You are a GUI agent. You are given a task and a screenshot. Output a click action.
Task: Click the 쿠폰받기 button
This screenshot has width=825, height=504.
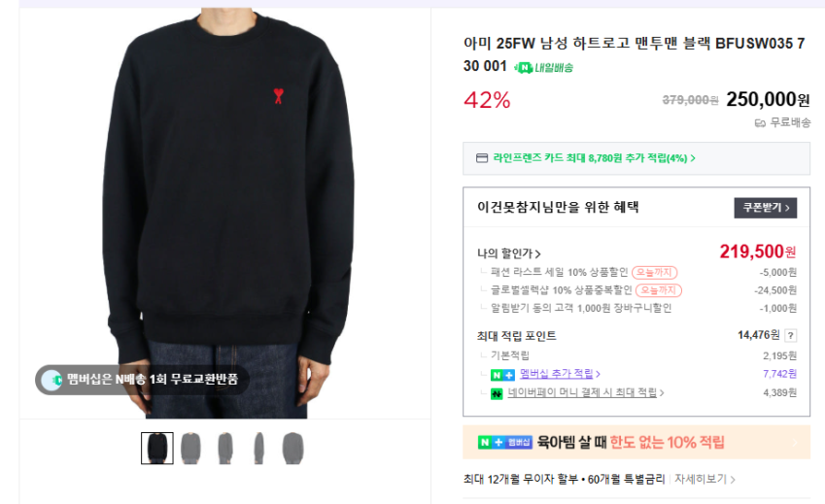pos(765,208)
